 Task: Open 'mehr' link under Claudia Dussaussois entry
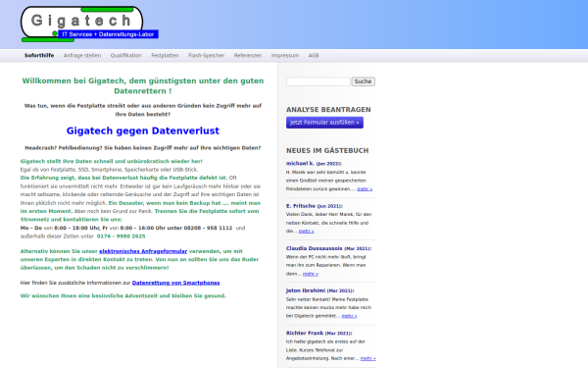(311, 274)
